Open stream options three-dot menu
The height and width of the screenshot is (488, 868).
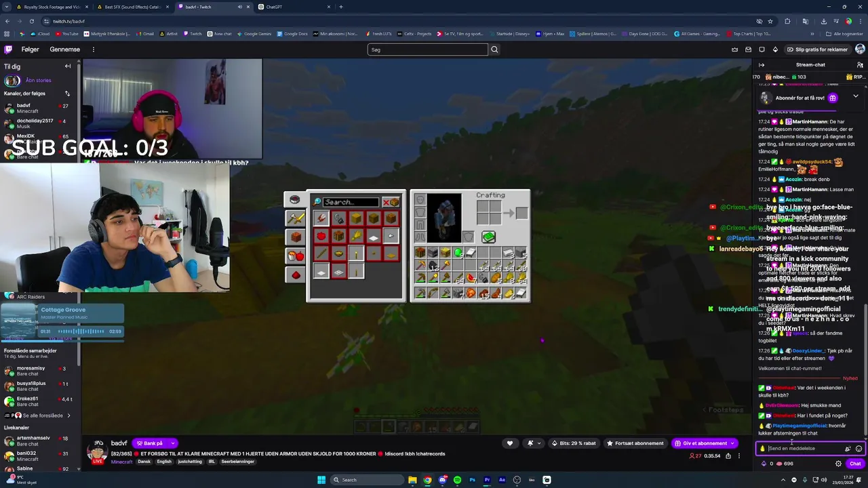click(x=739, y=456)
